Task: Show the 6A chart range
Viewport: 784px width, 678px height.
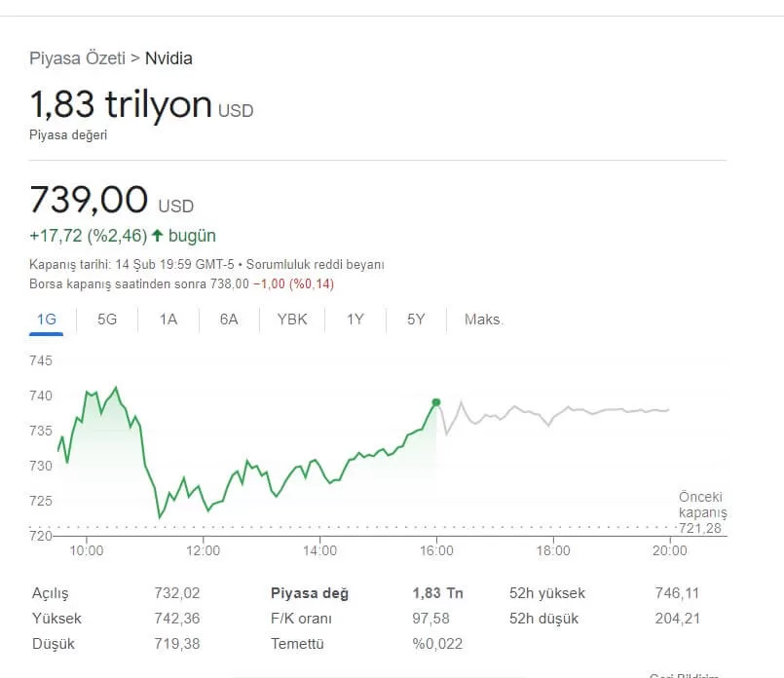Action: 229,320
